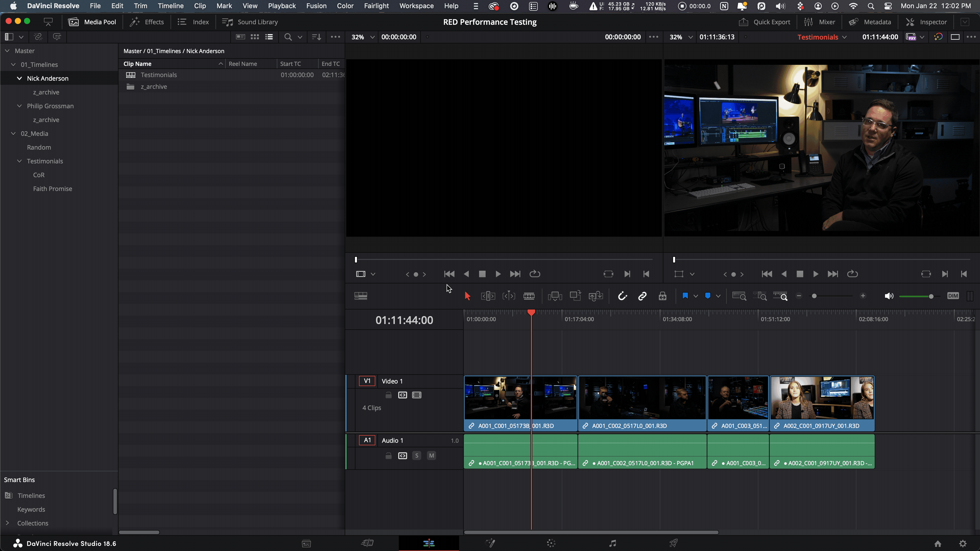
Task: Select the arrow Selection Mode tool
Action: click(468, 296)
